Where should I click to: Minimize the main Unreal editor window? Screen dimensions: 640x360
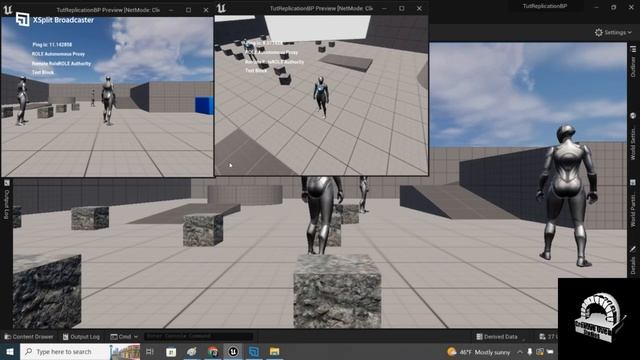tap(596, 7)
